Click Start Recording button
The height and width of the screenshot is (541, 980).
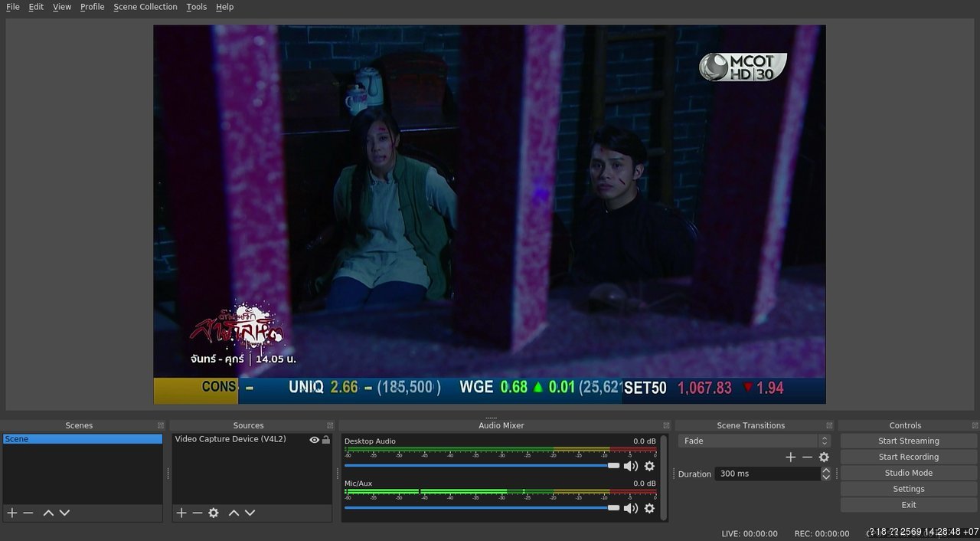[x=908, y=457]
